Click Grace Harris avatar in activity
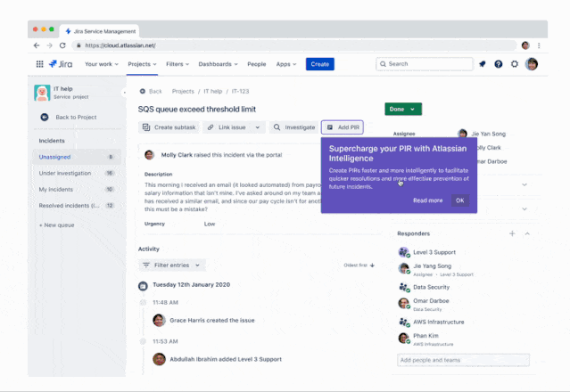The image size is (570, 392). (159, 320)
